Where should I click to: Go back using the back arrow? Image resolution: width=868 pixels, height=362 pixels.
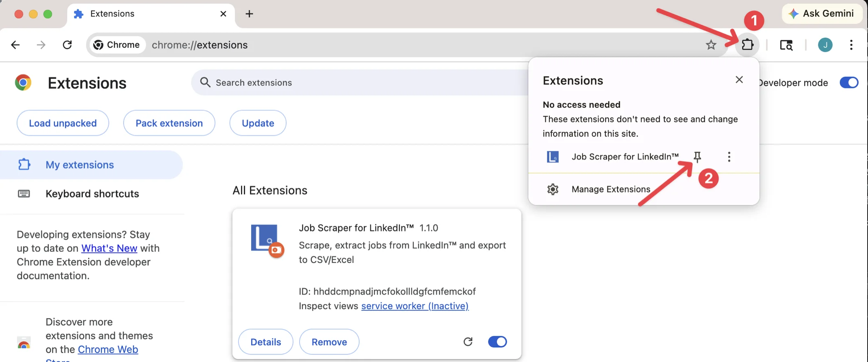pos(15,45)
